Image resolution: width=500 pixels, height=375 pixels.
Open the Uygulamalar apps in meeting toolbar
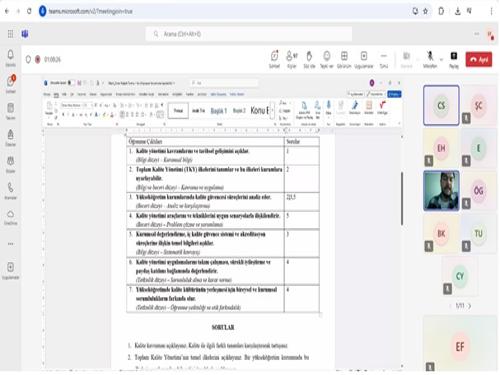pos(364,59)
